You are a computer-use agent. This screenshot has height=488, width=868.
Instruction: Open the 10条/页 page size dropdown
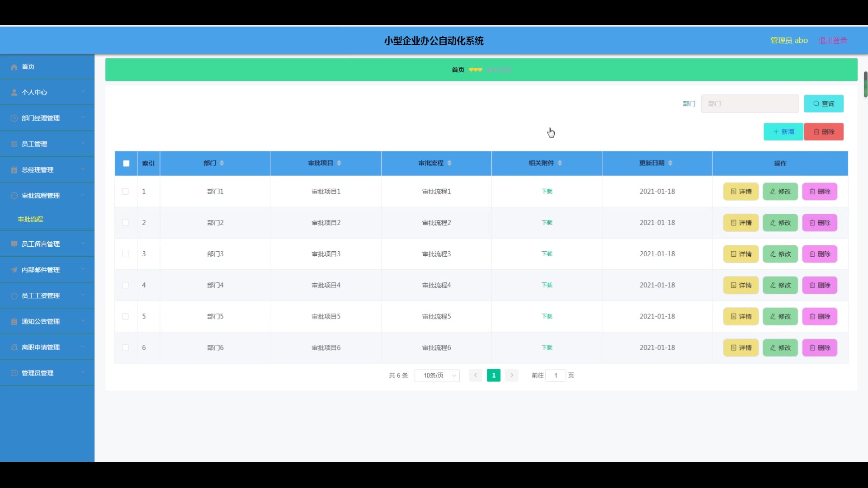coord(437,375)
